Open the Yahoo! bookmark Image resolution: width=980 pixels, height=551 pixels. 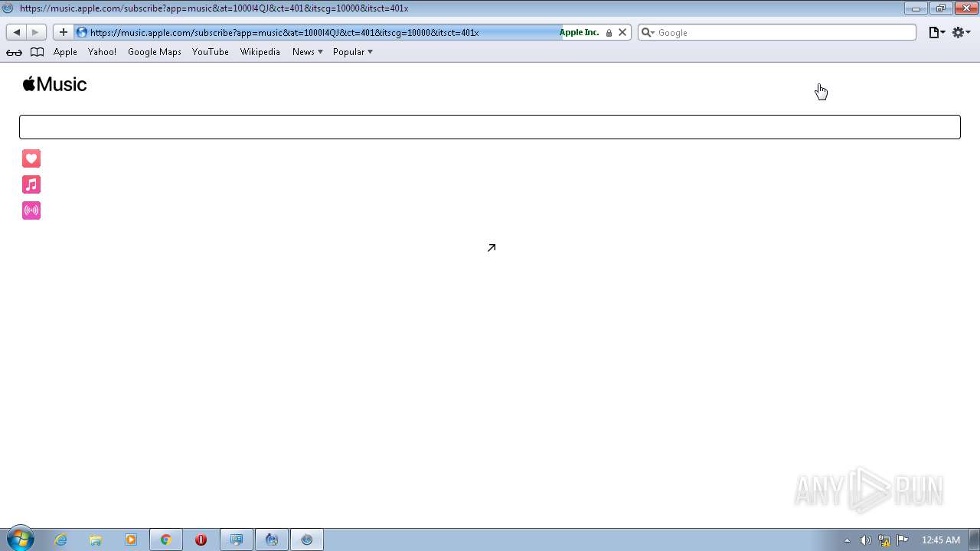pyautogui.click(x=102, y=52)
